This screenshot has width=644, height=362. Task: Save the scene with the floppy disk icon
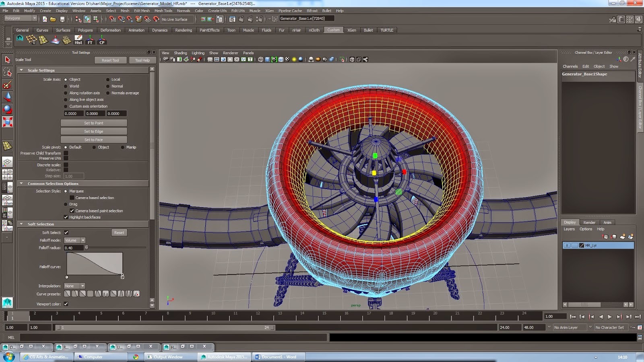coord(62,19)
